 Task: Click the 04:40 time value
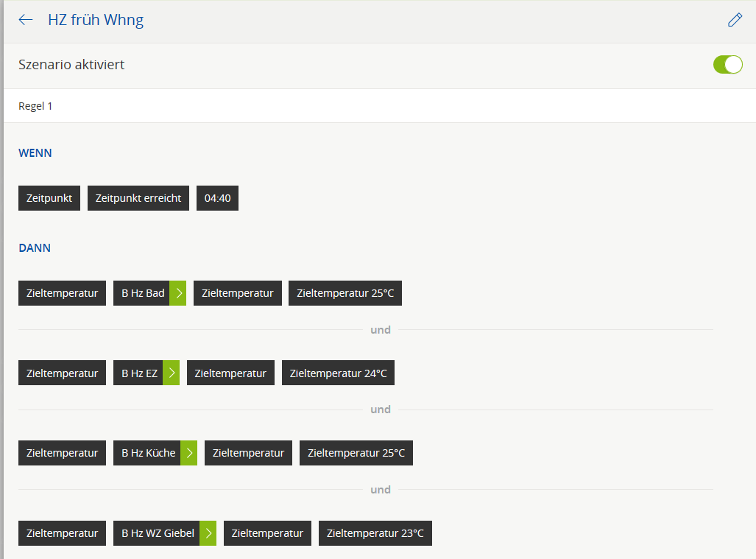click(x=217, y=198)
